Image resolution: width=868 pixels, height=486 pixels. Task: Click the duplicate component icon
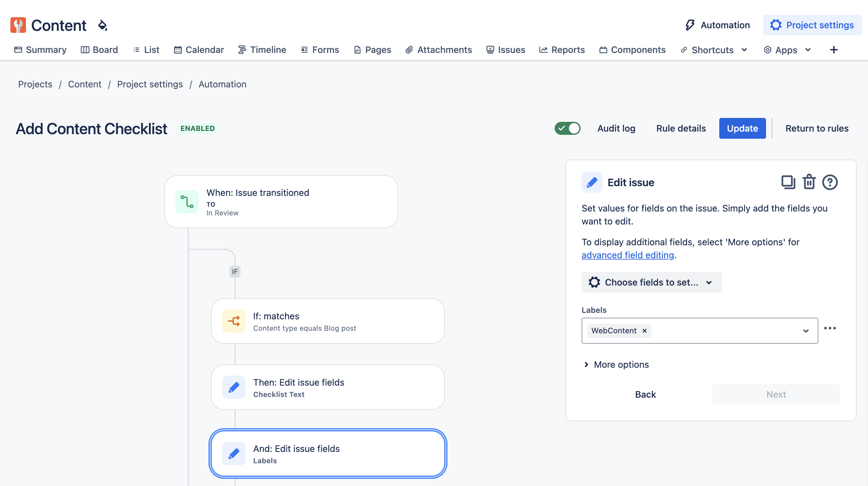coord(788,182)
